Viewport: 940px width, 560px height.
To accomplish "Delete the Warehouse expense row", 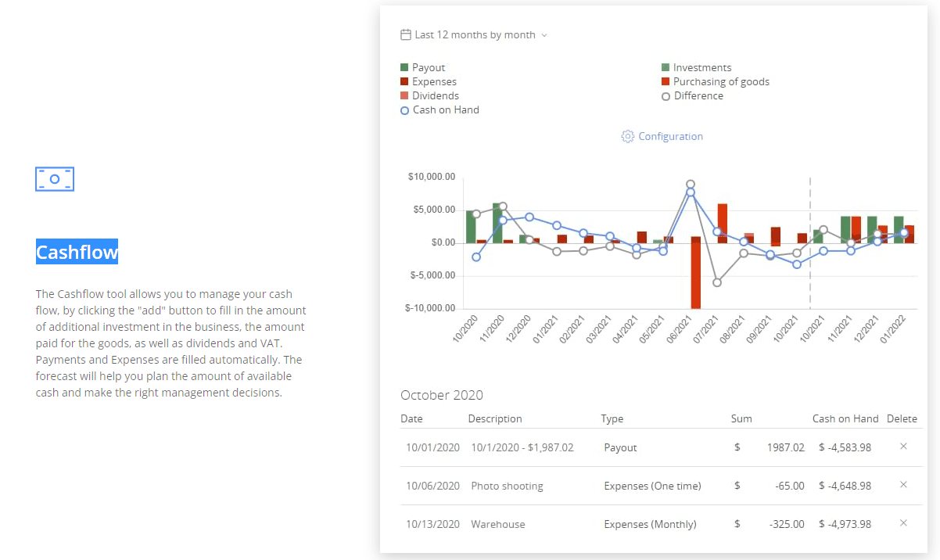I will click(903, 523).
